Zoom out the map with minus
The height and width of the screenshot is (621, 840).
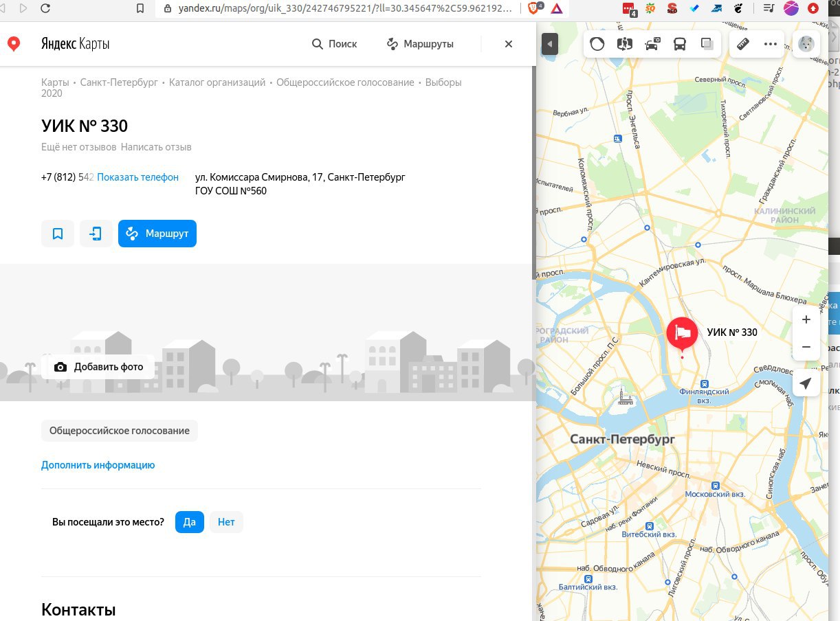pos(806,347)
